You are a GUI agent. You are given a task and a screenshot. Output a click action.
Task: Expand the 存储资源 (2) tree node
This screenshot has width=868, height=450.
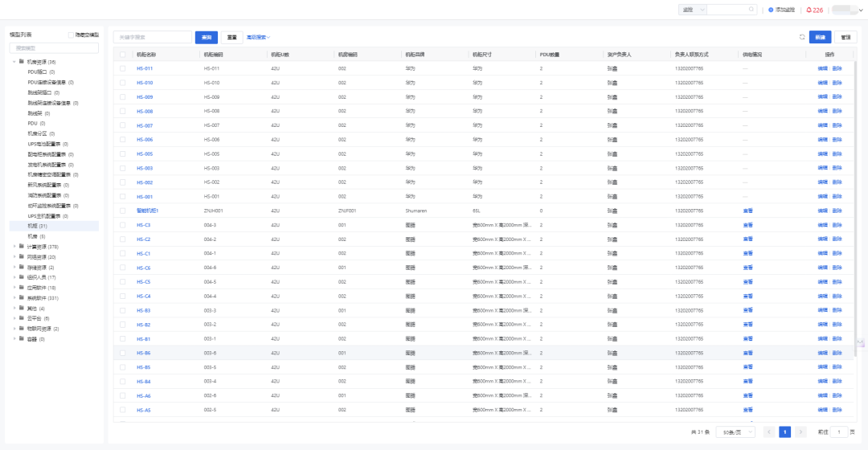click(x=14, y=268)
